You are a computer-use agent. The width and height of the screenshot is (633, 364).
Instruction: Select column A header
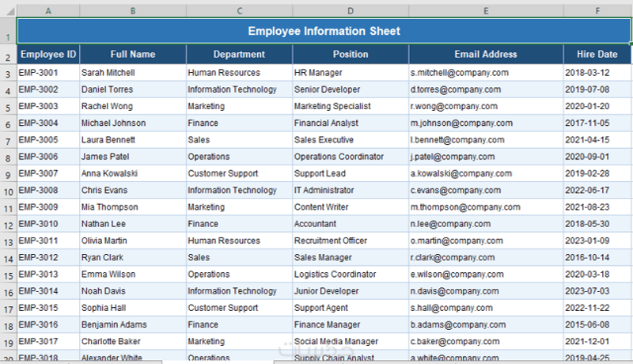pyautogui.click(x=48, y=11)
